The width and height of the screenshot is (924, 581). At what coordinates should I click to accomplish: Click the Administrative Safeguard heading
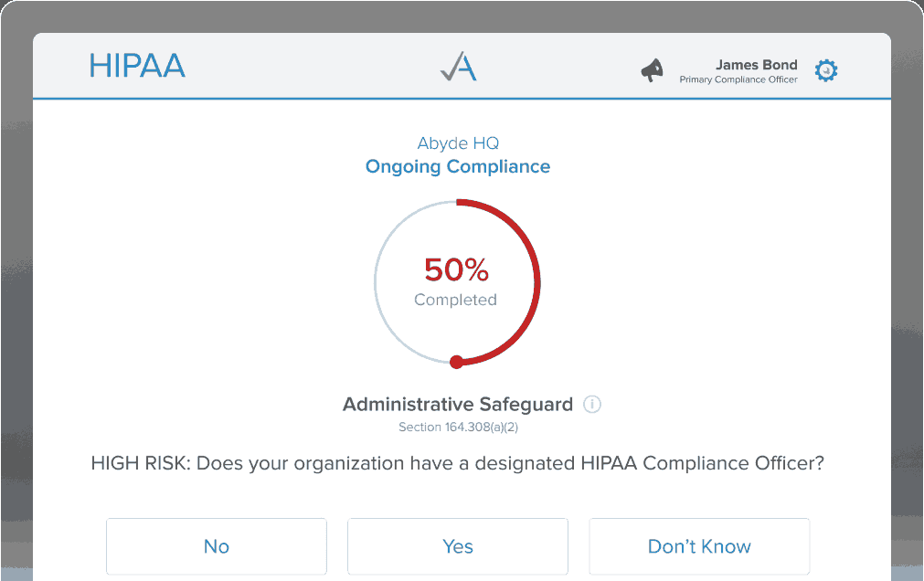pyautogui.click(x=457, y=404)
